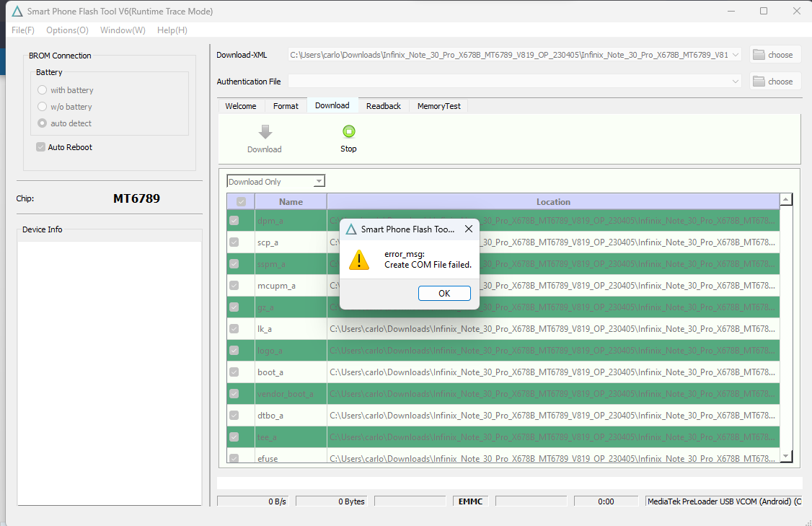Click the error dialog's app logo icon
The height and width of the screenshot is (526, 812).
351,229
